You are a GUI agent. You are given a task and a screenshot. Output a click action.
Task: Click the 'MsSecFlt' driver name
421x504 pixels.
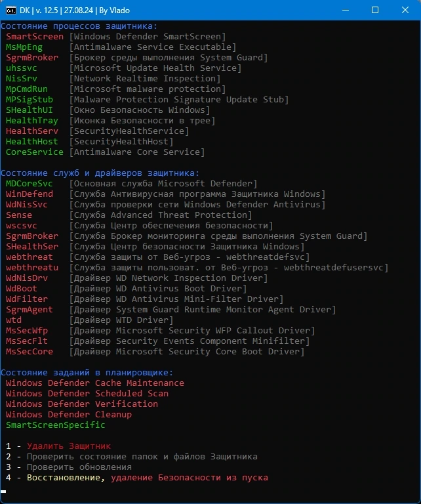[27, 341]
